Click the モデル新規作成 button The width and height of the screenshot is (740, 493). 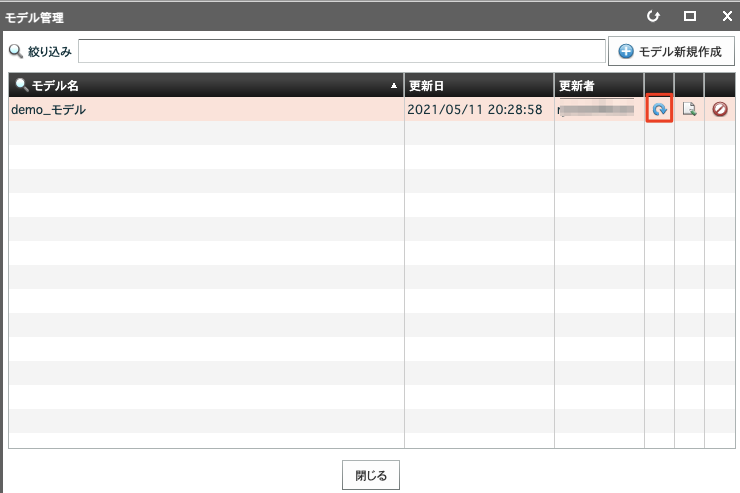[671, 51]
